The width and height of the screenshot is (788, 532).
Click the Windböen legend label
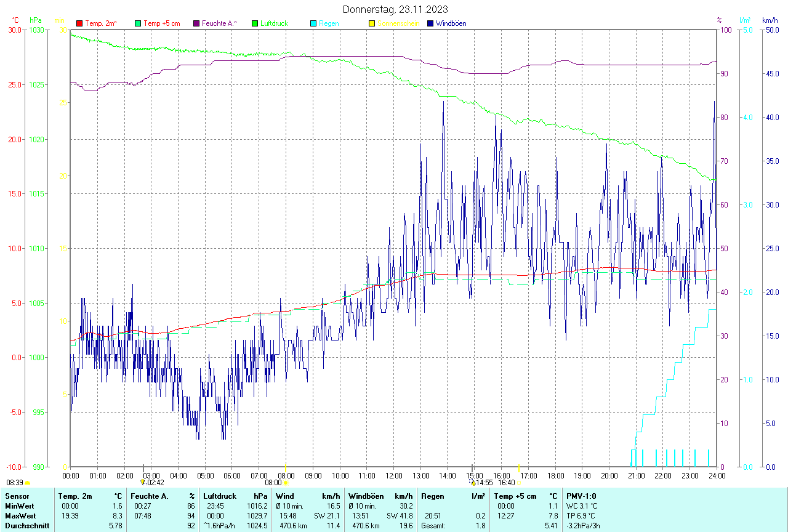tap(451, 23)
